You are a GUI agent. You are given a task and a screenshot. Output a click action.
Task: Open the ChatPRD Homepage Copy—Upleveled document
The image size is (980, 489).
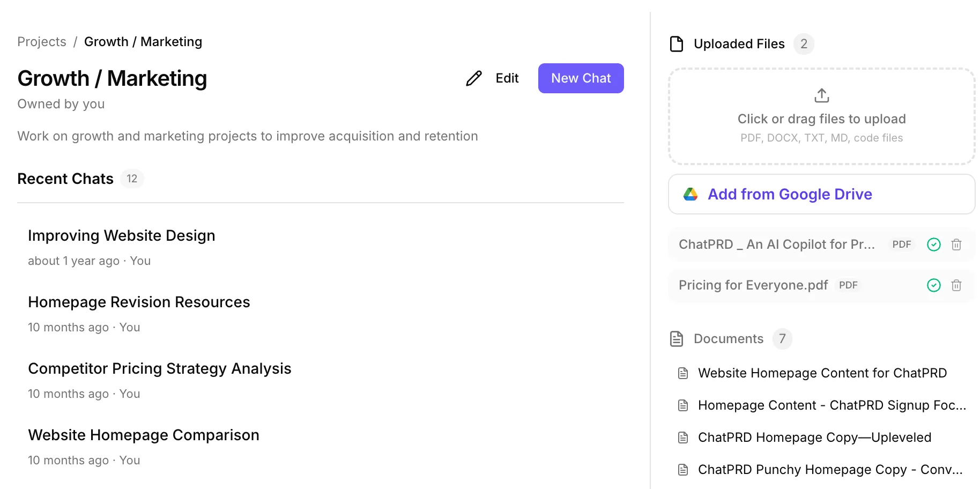814,437
